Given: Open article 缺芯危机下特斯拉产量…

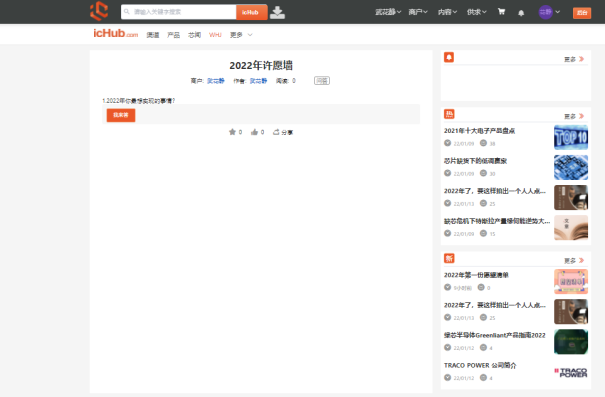Looking at the screenshot, I should 497,221.
